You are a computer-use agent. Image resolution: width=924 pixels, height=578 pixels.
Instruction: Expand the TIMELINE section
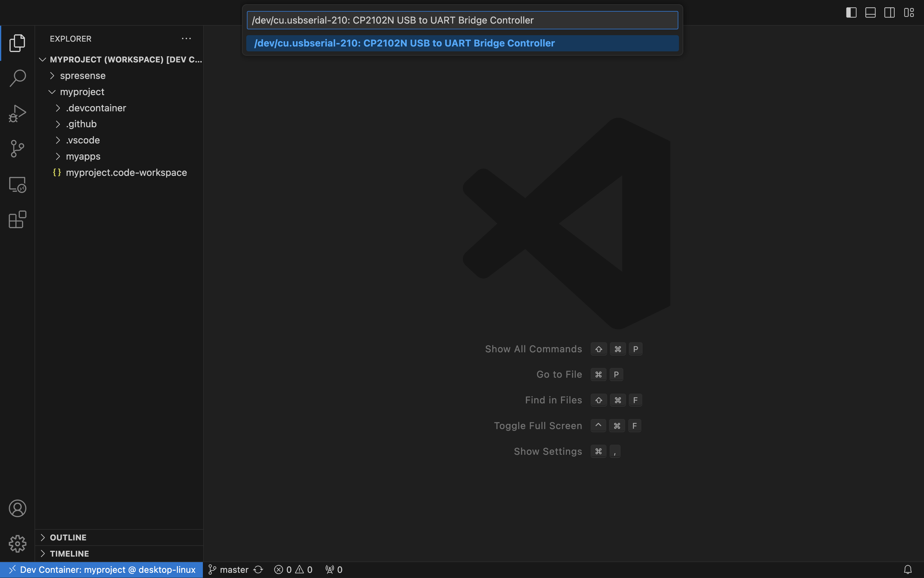(119, 554)
